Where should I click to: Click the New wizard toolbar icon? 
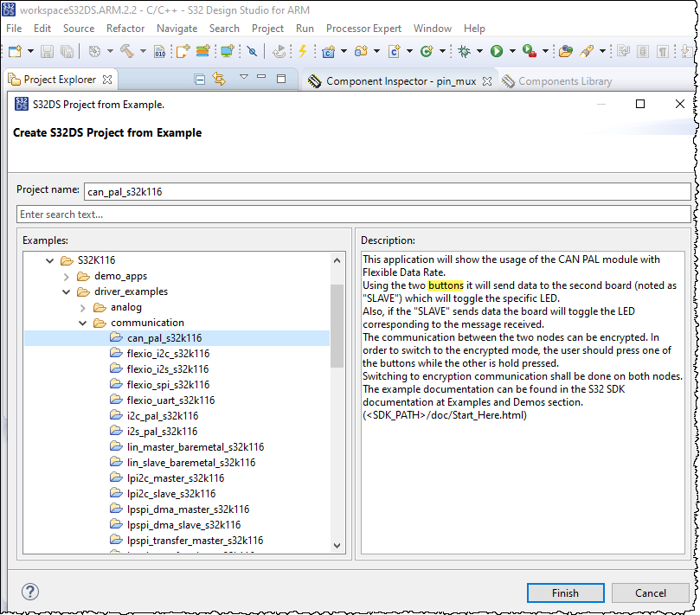[16, 51]
